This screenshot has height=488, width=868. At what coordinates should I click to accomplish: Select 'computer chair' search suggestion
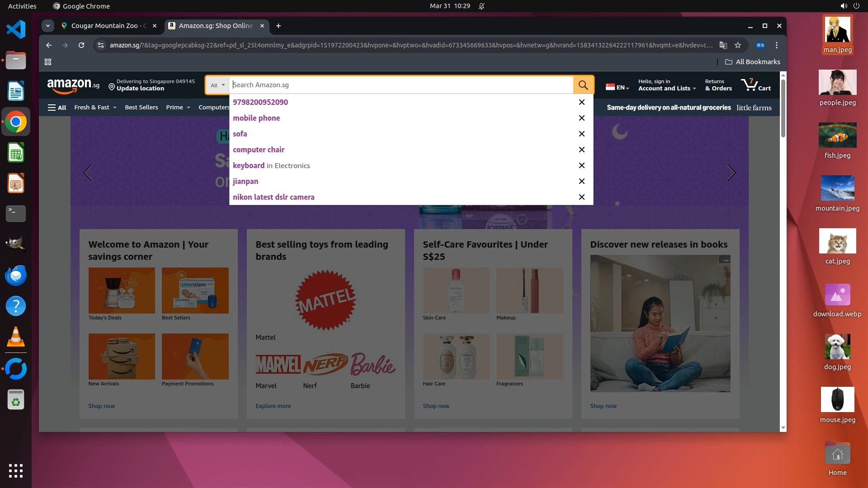pyautogui.click(x=259, y=150)
